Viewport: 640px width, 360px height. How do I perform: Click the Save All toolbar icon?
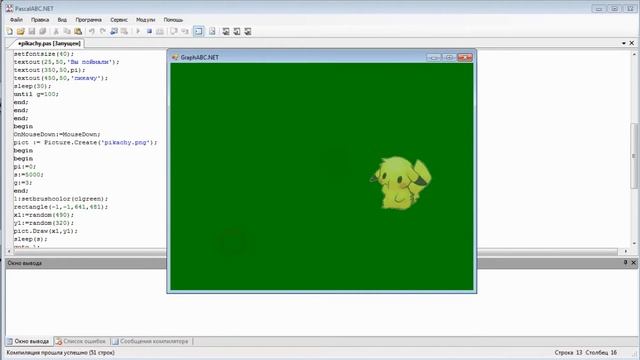[42, 31]
